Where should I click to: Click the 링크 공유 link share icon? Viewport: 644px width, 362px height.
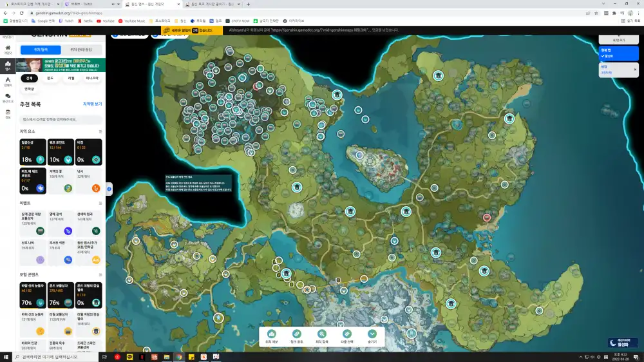tap(297, 335)
